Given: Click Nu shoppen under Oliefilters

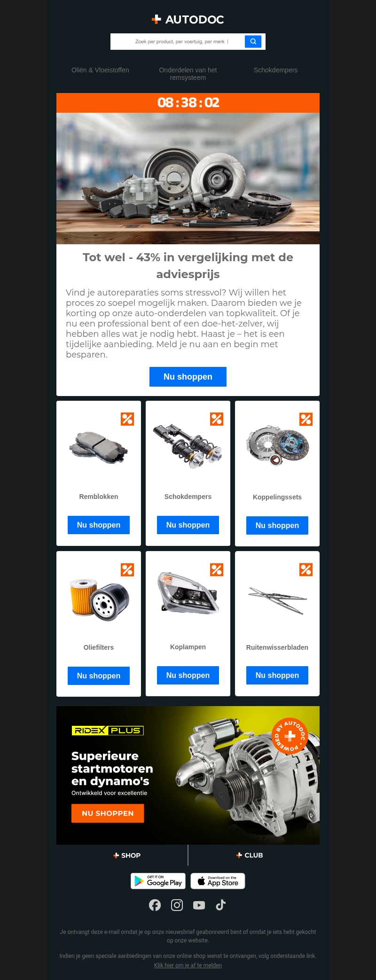Looking at the screenshot, I should pyautogui.click(x=99, y=676).
